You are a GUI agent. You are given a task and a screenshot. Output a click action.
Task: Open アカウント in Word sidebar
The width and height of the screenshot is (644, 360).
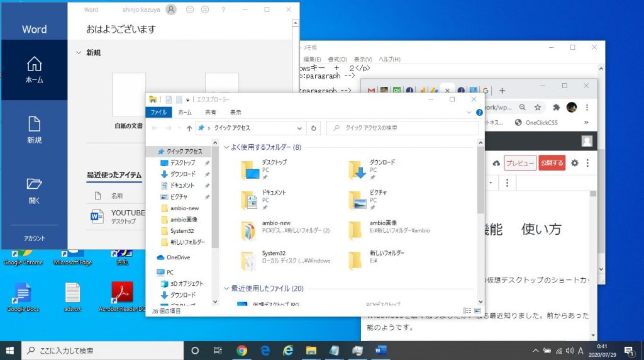click(34, 239)
